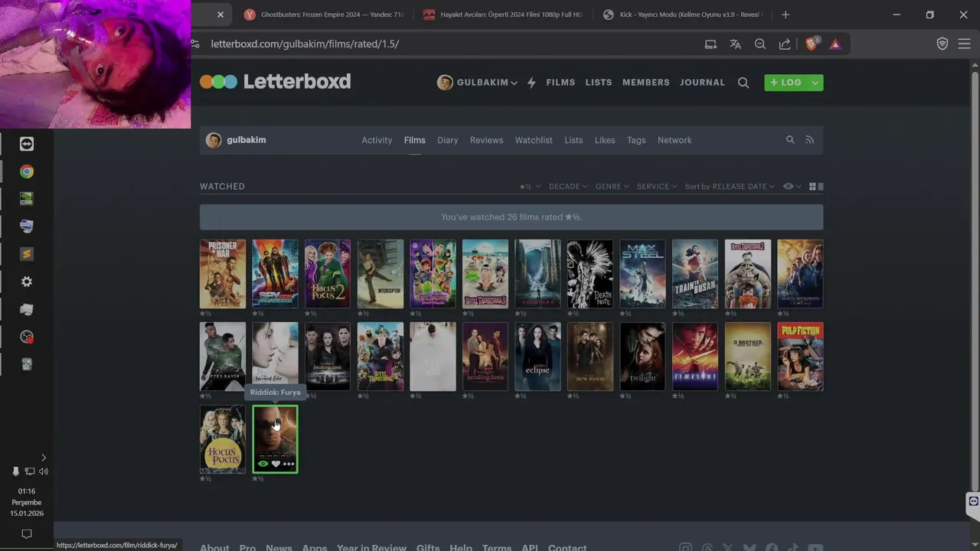Open the Max Steel poster
Viewport: 980px width, 551px height.
[642, 274]
